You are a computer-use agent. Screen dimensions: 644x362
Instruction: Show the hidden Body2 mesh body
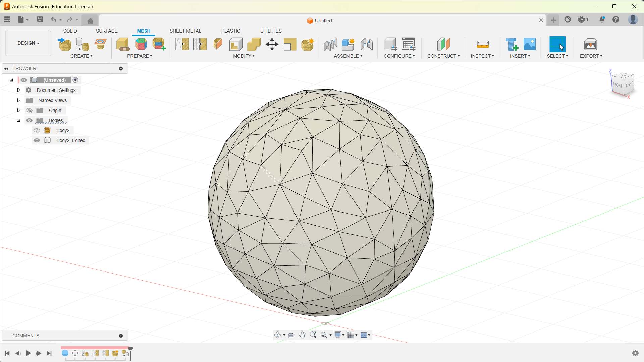[37, 130]
